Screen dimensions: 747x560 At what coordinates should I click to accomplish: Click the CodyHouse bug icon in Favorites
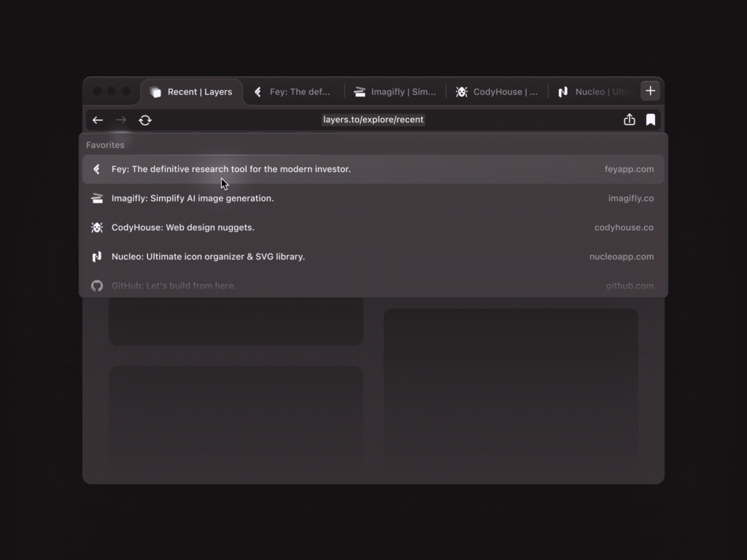coord(97,227)
